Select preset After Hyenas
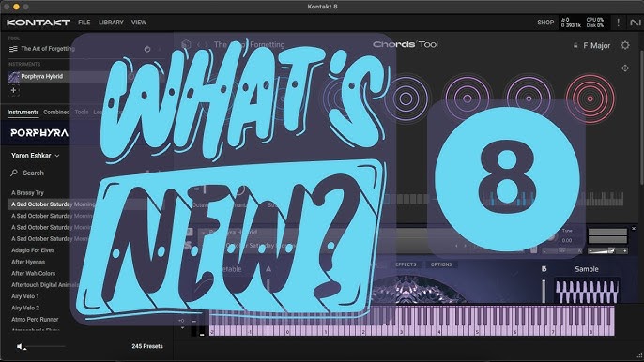The width and height of the screenshot is (644, 362). point(28,262)
